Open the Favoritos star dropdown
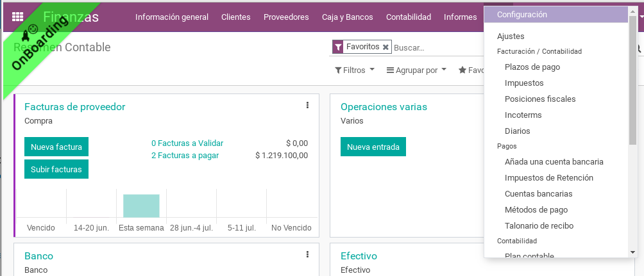 [471, 70]
